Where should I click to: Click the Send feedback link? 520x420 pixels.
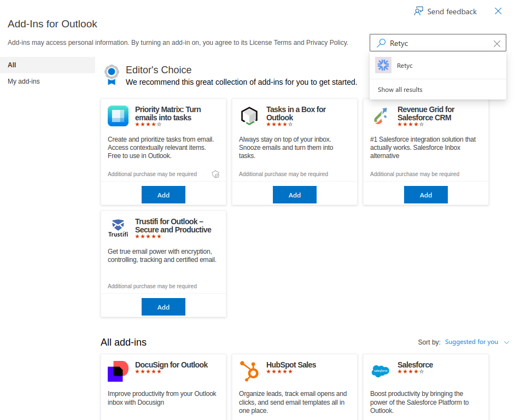[x=446, y=11]
